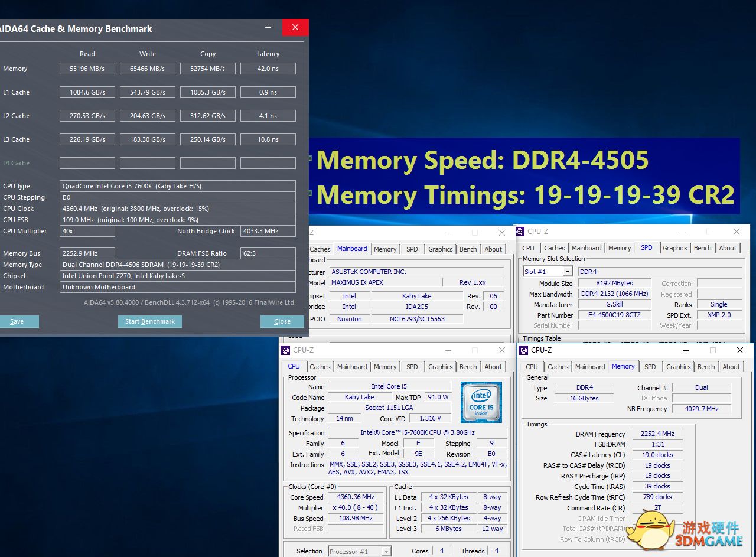Open the Caches tab in the Memory window
This screenshot has height=557, width=756.
coord(558,367)
